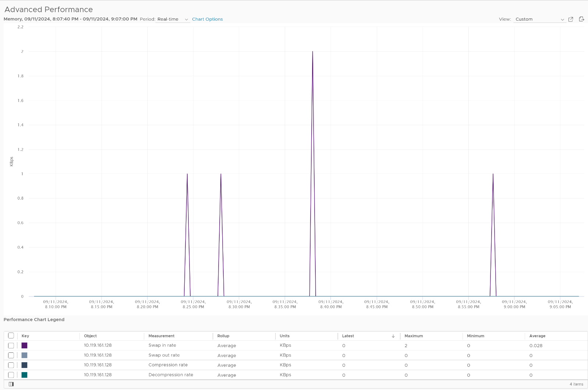Sort by the Average column header
Screen dimensions: 588x390
point(537,336)
